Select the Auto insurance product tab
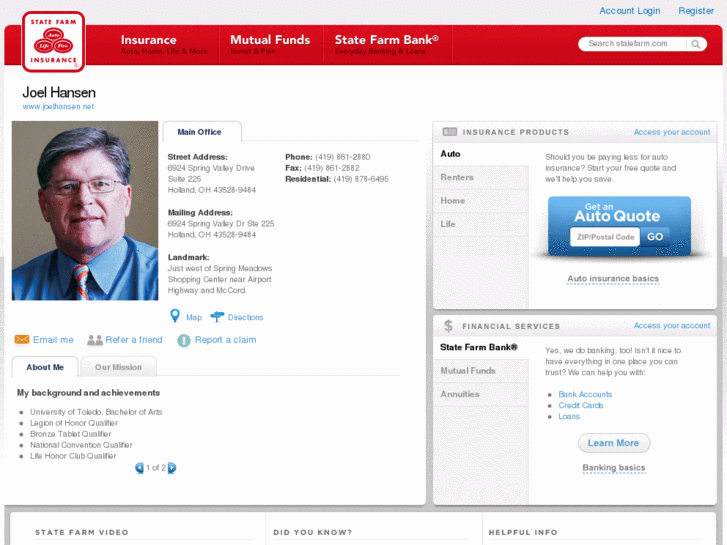This screenshot has height=545, width=727. 481,154
